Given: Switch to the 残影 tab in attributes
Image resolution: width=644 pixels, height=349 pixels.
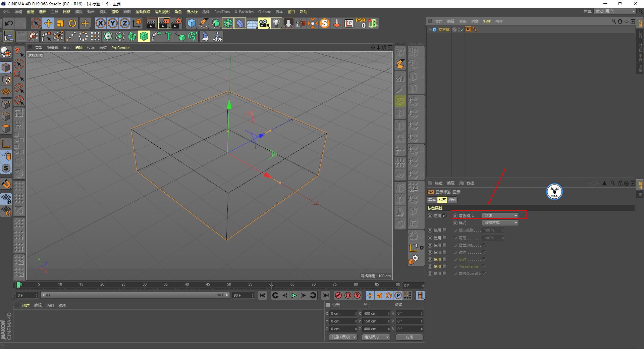Looking at the screenshot, I should pos(451,200).
